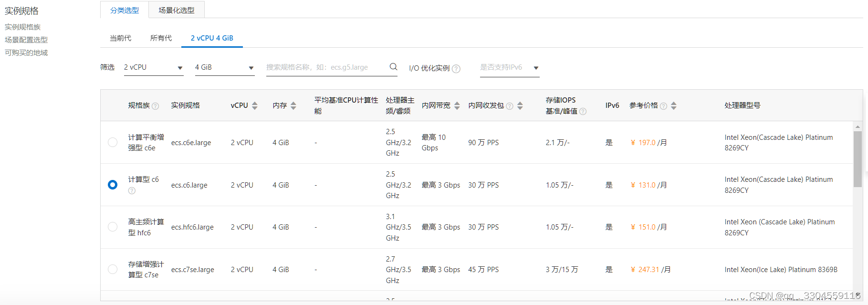Click the ecs.c6.large spec name
Screen dimensions: 868x305
tap(189, 185)
